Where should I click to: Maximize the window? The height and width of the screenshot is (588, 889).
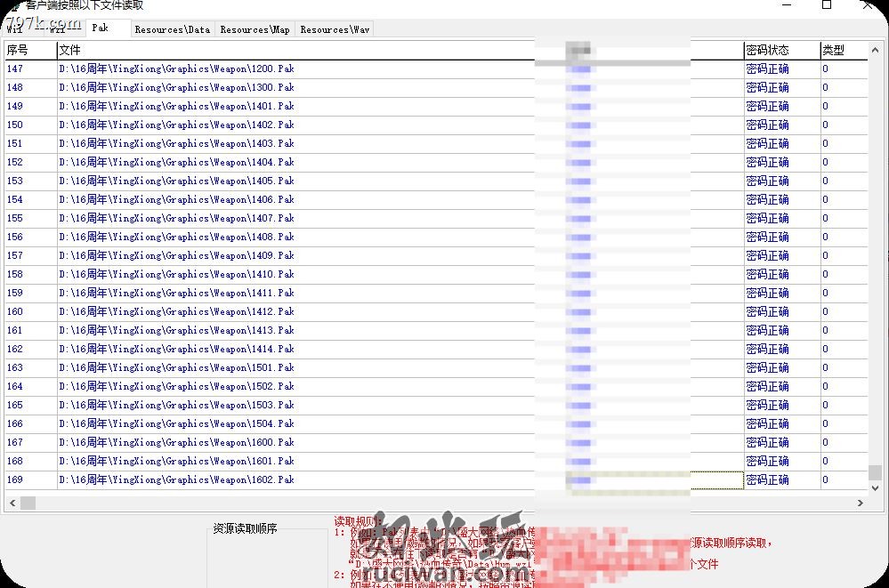tap(827, 5)
